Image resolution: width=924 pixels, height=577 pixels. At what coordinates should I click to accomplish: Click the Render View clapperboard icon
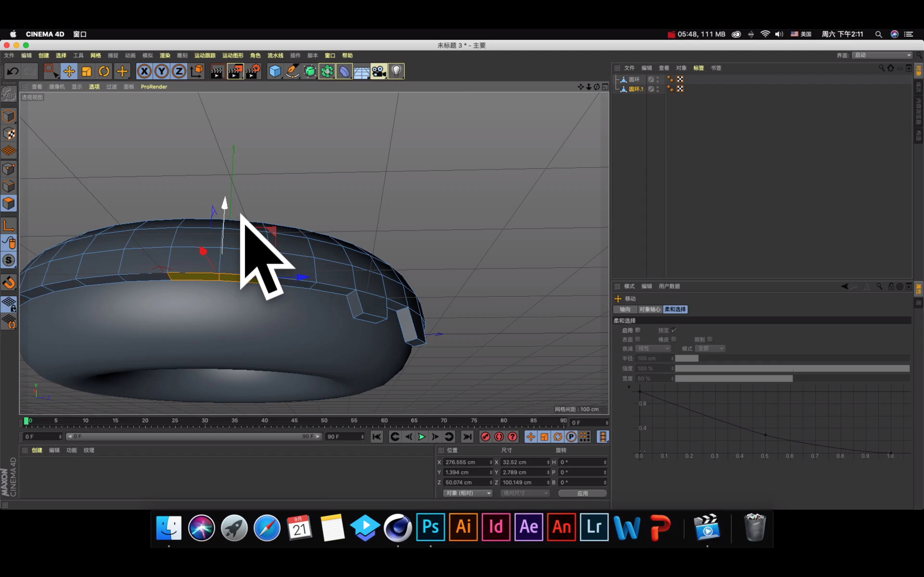coord(217,71)
